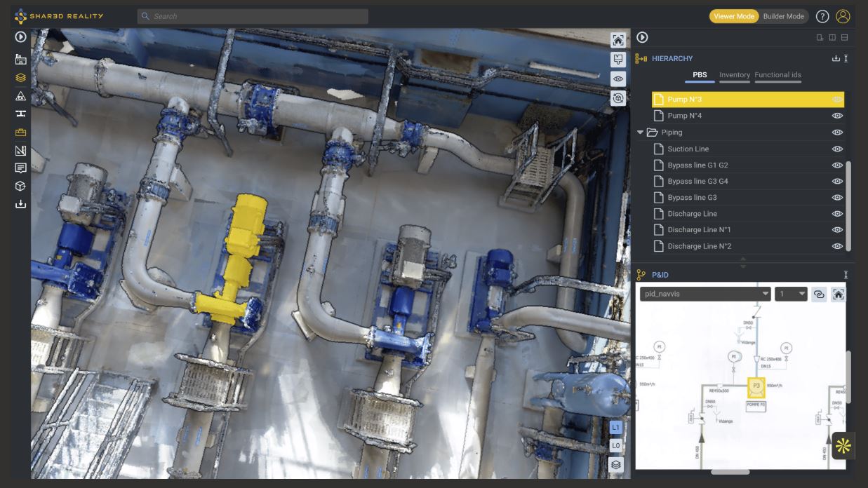Switch to the Inventory tab
The height and width of the screenshot is (488, 868).
pyautogui.click(x=734, y=75)
